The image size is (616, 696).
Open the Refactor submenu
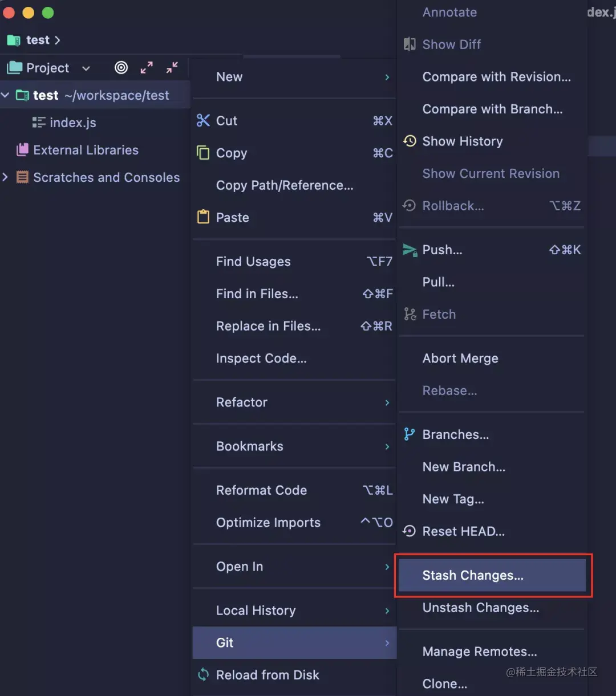[294, 402]
